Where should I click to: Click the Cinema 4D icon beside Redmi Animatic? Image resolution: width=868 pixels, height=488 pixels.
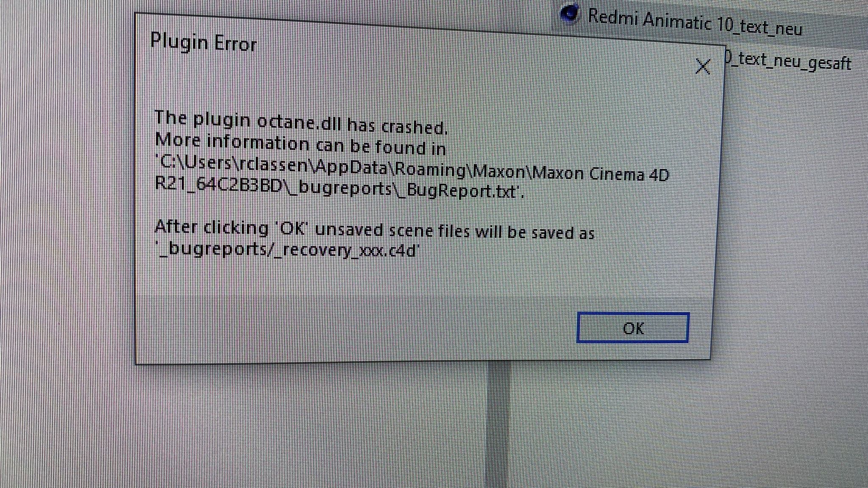pyautogui.click(x=570, y=14)
